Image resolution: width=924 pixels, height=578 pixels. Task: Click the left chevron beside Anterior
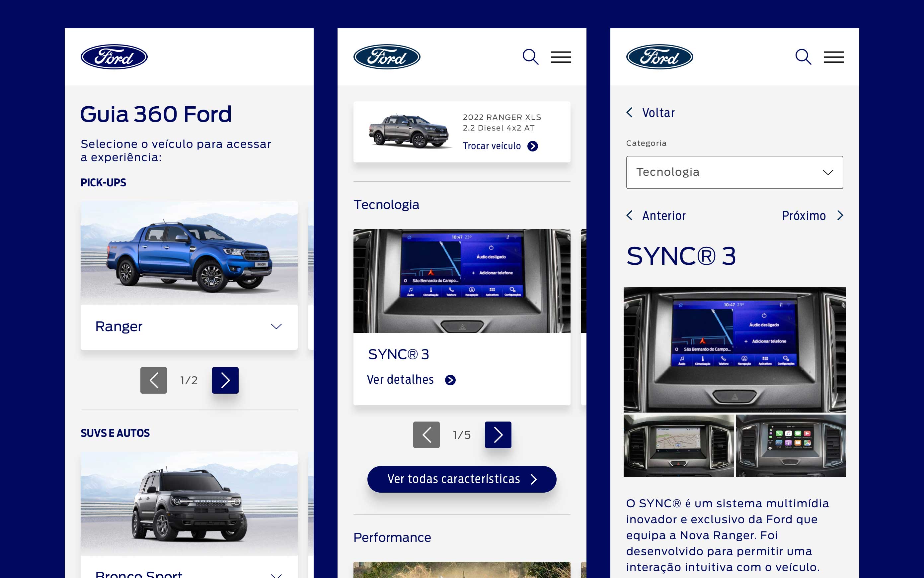pyautogui.click(x=630, y=216)
